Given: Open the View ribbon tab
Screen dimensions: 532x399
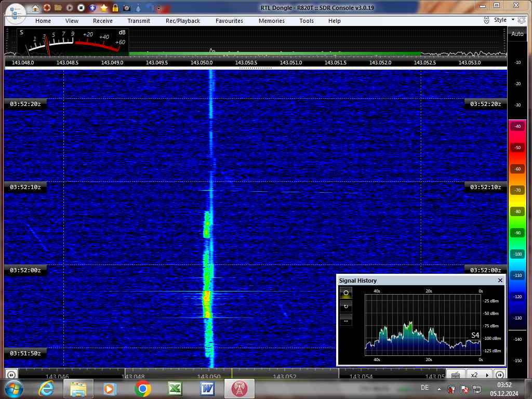Looking at the screenshot, I should click(72, 21).
